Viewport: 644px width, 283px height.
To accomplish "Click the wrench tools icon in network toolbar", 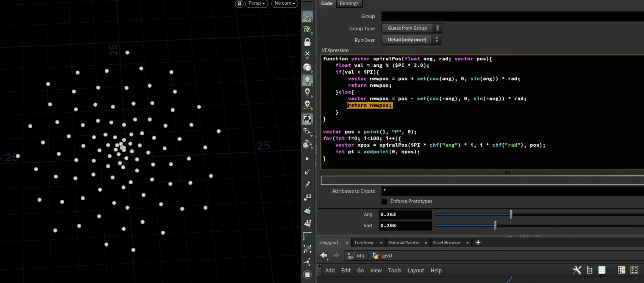I will point(577,270).
